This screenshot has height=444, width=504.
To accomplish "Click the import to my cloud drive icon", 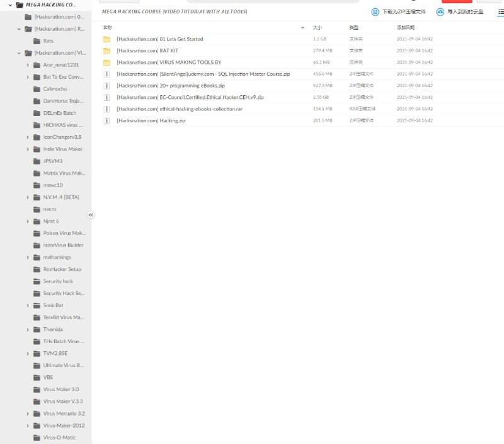I will pyautogui.click(x=440, y=12).
